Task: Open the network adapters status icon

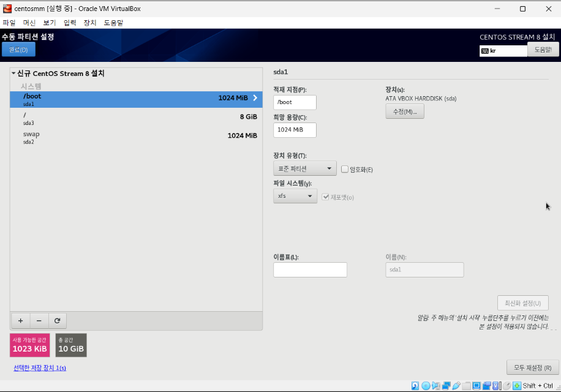Action: pyautogui.click(x=446, y=385)
